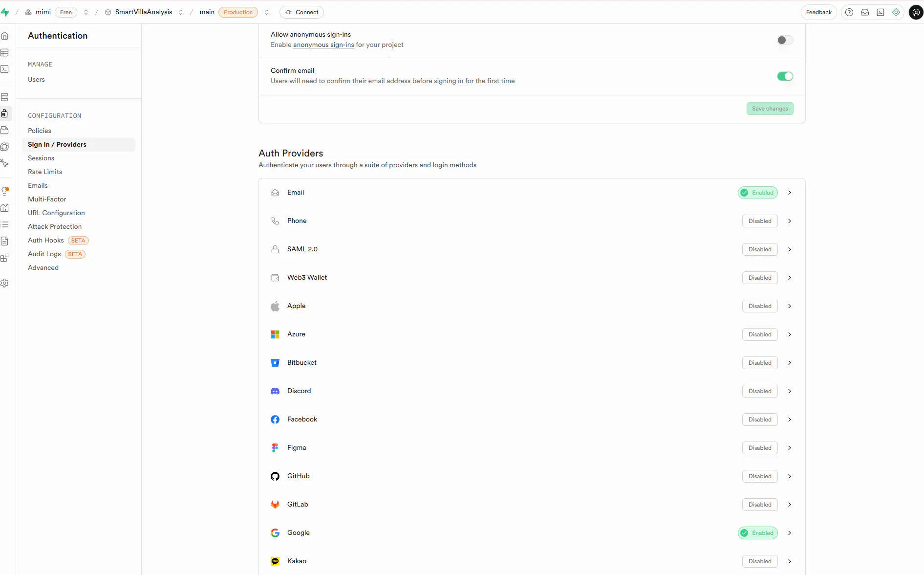Open the help question mark icon
924x575 pixels.
pyautogui.click(x=849, y=12)
